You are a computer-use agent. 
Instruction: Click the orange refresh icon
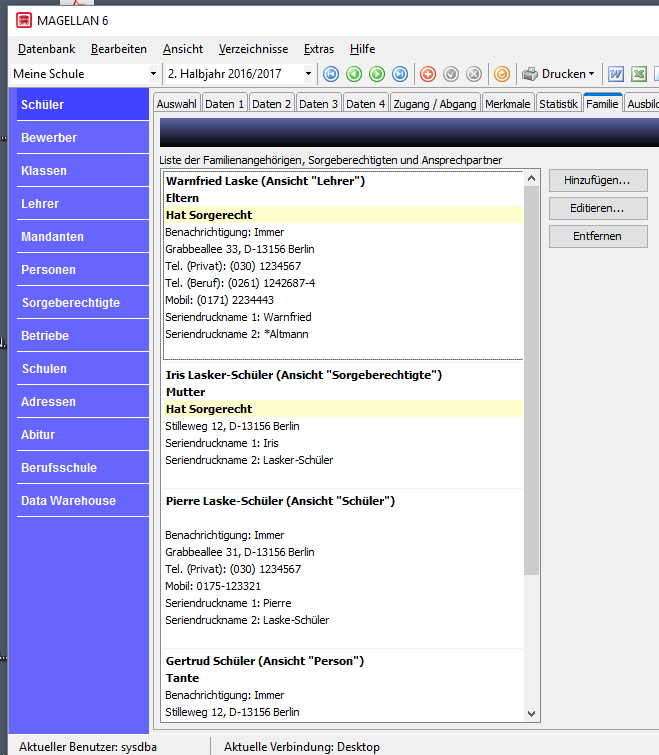(x=502, y=74)
